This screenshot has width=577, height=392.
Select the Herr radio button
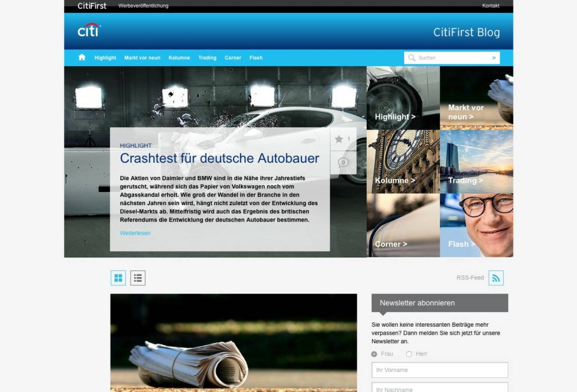409,354
